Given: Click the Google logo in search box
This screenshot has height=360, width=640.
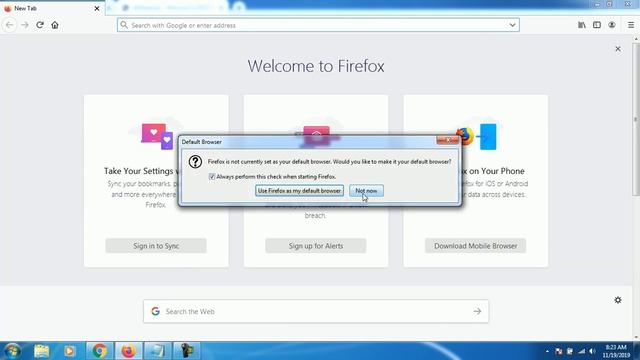Looking at the screenshot, I should [155, 311].
